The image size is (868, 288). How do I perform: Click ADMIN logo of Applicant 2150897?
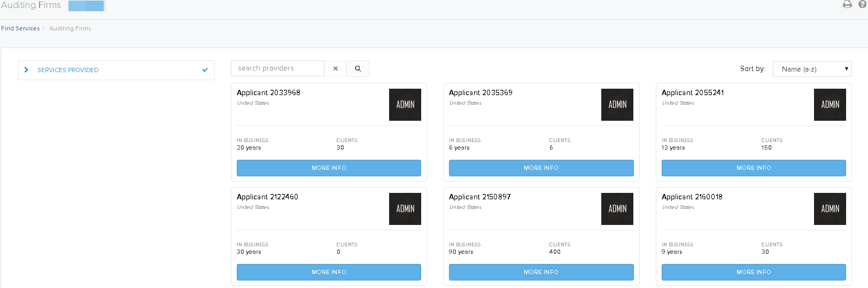[x=617, y=209]
